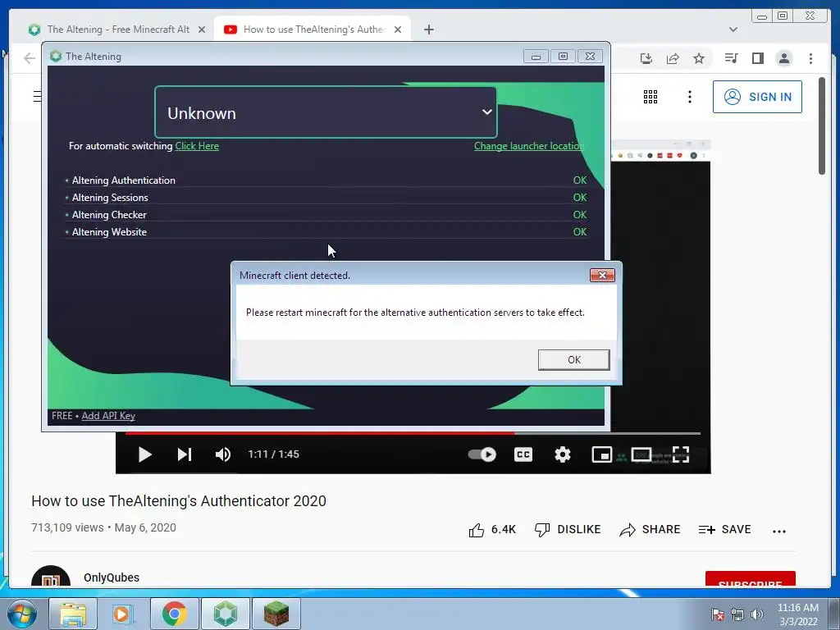840x630 pixels.
Task: Open Chrome three-dot menu
Action: (810, 58)
